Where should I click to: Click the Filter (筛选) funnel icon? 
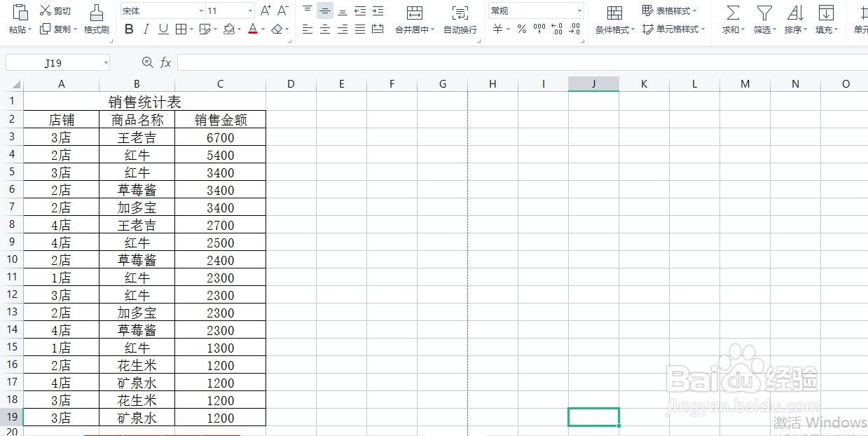coord(764,13)
